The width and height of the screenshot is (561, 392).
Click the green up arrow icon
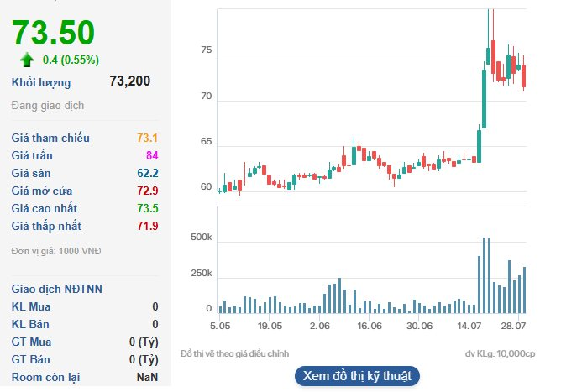click(x=27, y=60)
